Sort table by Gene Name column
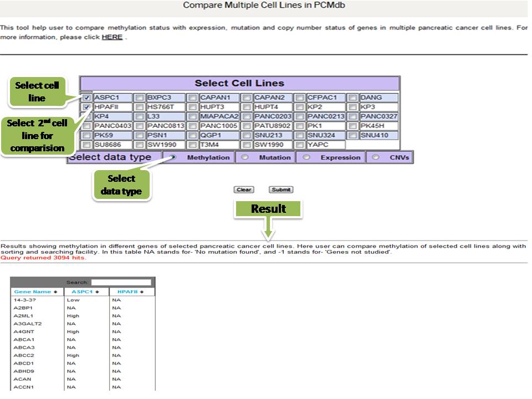Image resolution: width=532 pixels, height=399 pixels. click(x=32, y=291)
